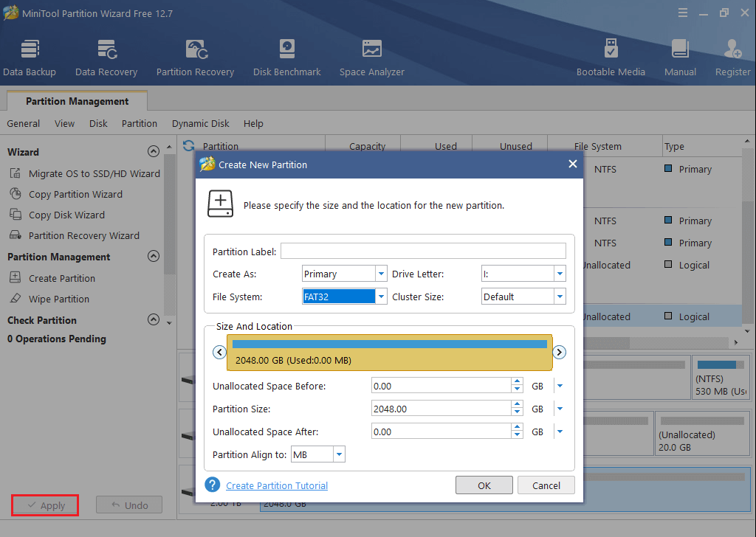The width and height of the screenshot is (756, 537).
Task: Open the Drive Letter dropdown
Action: [560, 274]
